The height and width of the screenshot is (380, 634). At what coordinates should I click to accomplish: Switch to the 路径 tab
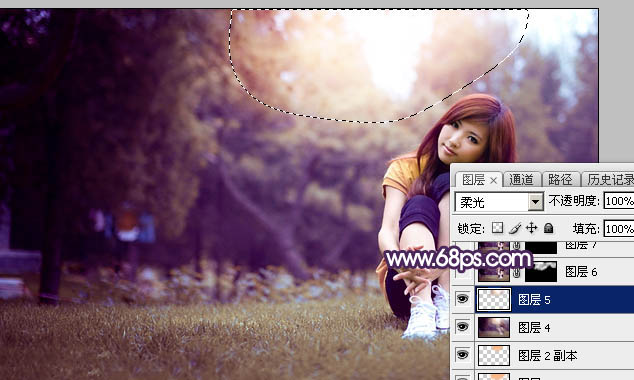pos(560,179)
